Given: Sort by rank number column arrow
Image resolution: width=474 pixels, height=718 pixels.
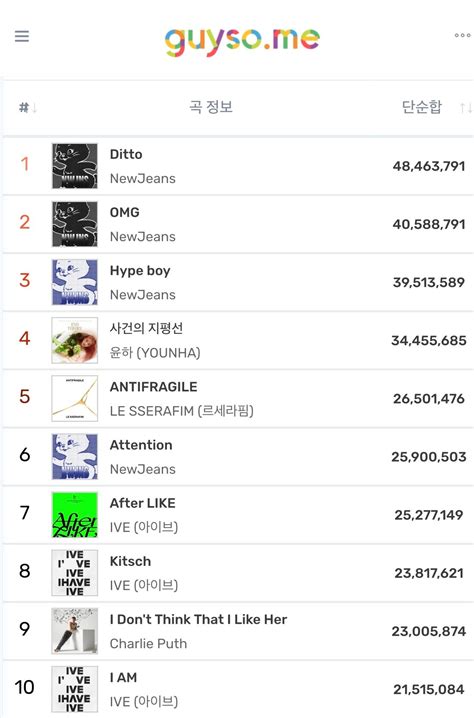Looking at the screenshot, I should pyautogui.click(x=34, y=108).
